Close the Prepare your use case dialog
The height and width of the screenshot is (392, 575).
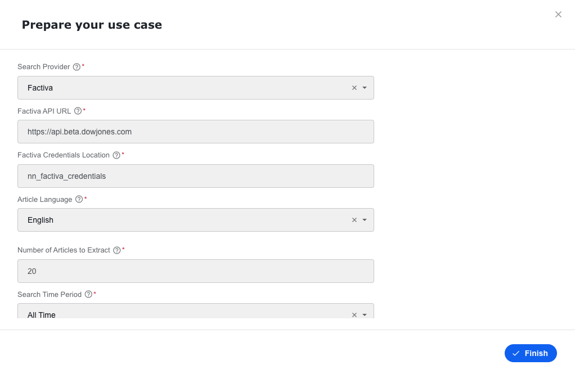[x=558, y=14]
